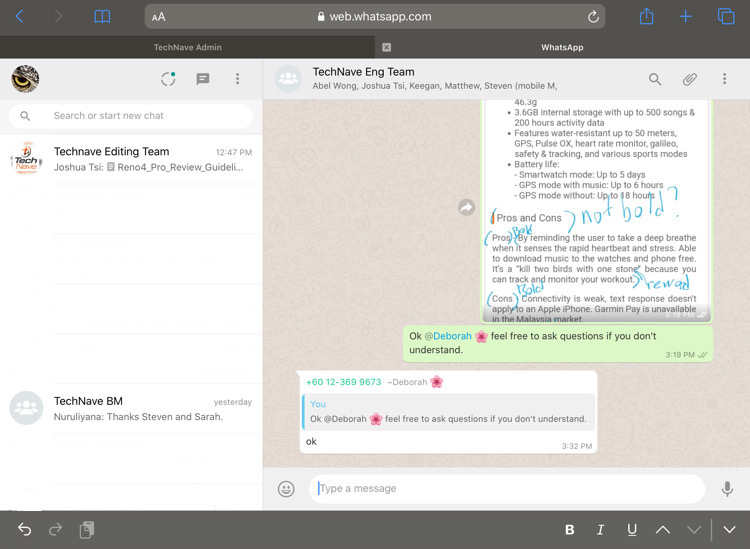
Task: Select the WhatsApp tab
Action: click(x=562, y=47)
